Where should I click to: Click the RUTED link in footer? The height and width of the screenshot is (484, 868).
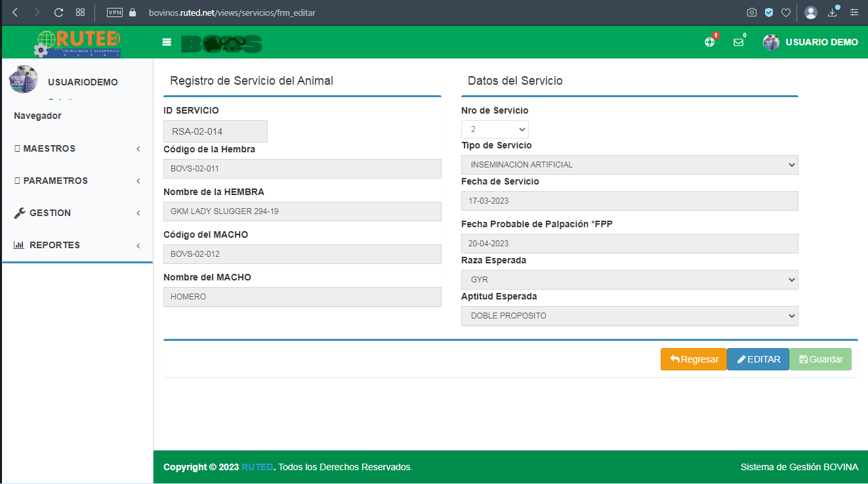pos(257,468)
